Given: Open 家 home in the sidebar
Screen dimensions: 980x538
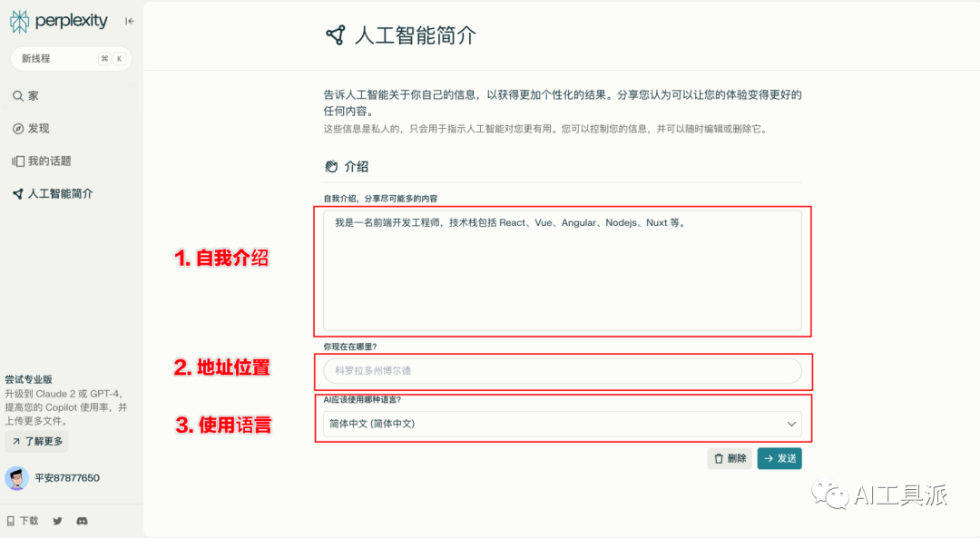Looking at the screenshot, I should [69, 95].
